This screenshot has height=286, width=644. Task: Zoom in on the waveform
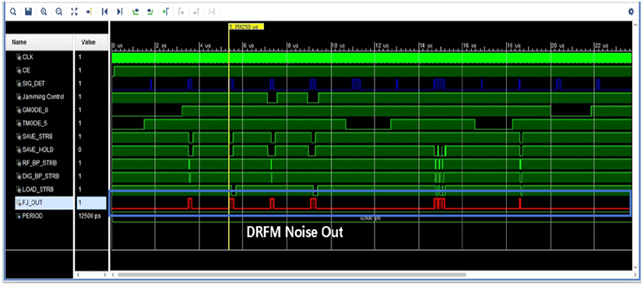(44, 12)
